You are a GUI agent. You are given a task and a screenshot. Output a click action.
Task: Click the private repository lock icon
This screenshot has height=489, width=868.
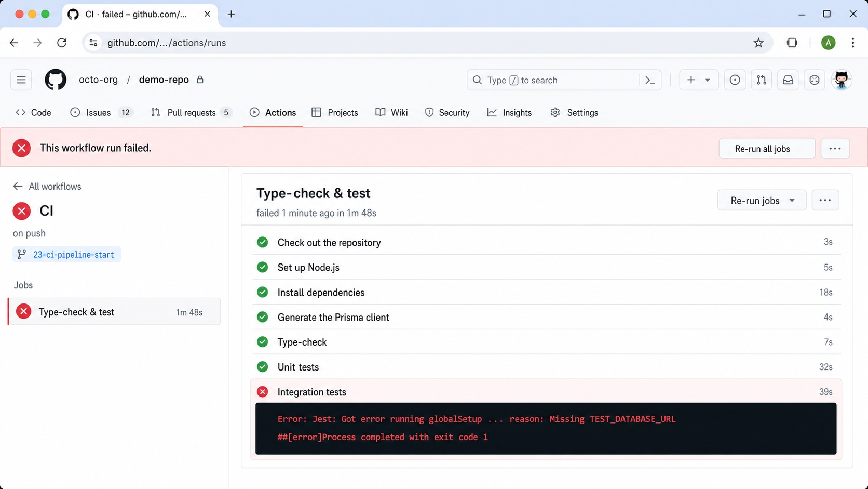tap(200, 80)
